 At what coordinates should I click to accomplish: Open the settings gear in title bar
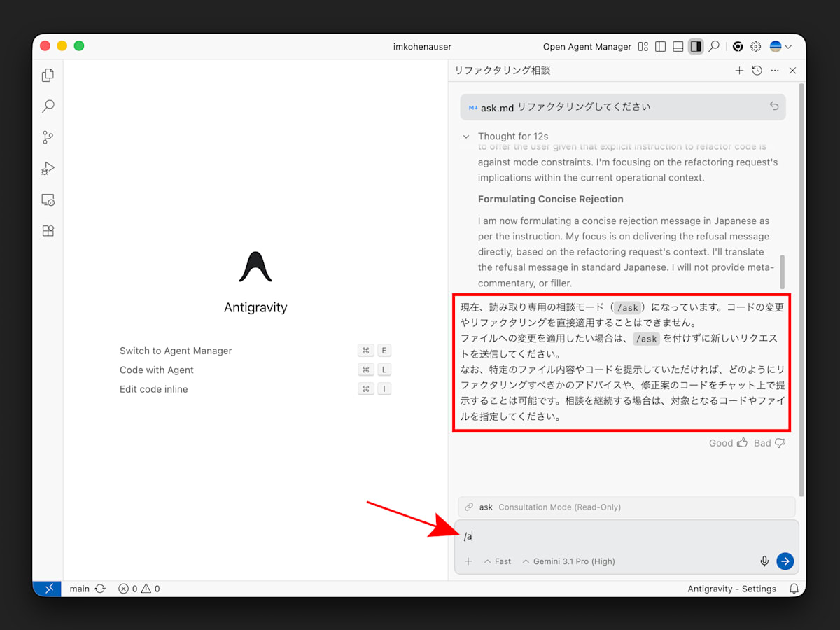[x=756, y=47]
